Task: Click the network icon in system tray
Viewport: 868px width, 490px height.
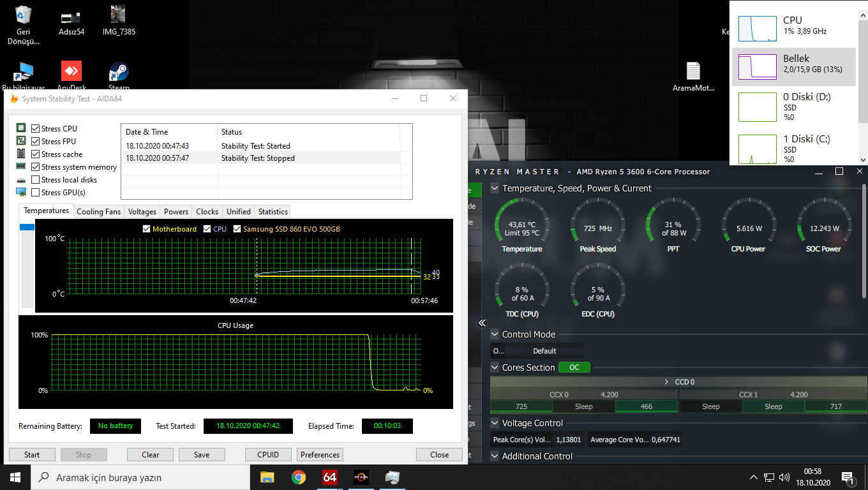Action: click(x=769, y=477)
